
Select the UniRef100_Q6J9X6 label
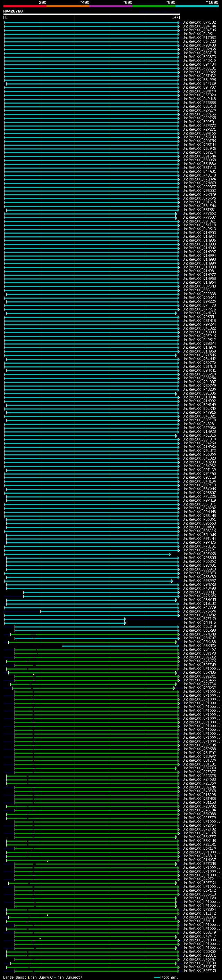pos(199,149)
